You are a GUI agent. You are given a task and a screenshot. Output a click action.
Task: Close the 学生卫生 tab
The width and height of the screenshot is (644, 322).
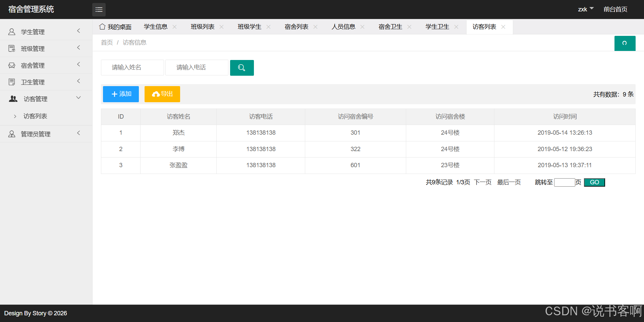click(456, 27)
